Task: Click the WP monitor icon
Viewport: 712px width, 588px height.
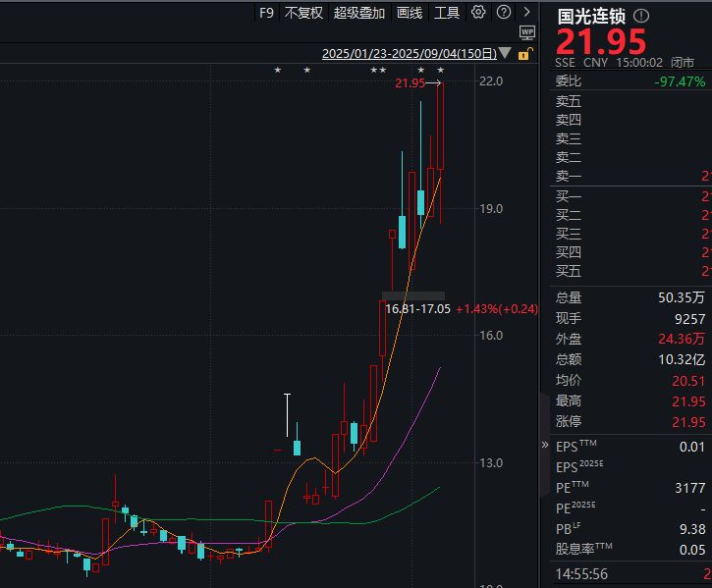Action: (527, 32)
